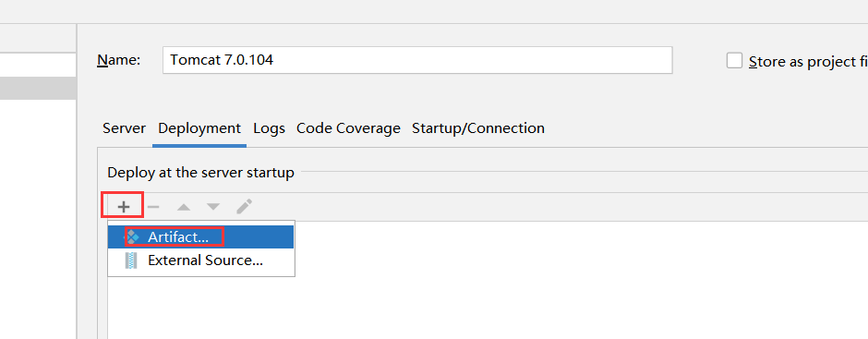Viewport: 868px width, 339px height.
Task: Click the plus Add deployment icon
Action: (124, 207)
